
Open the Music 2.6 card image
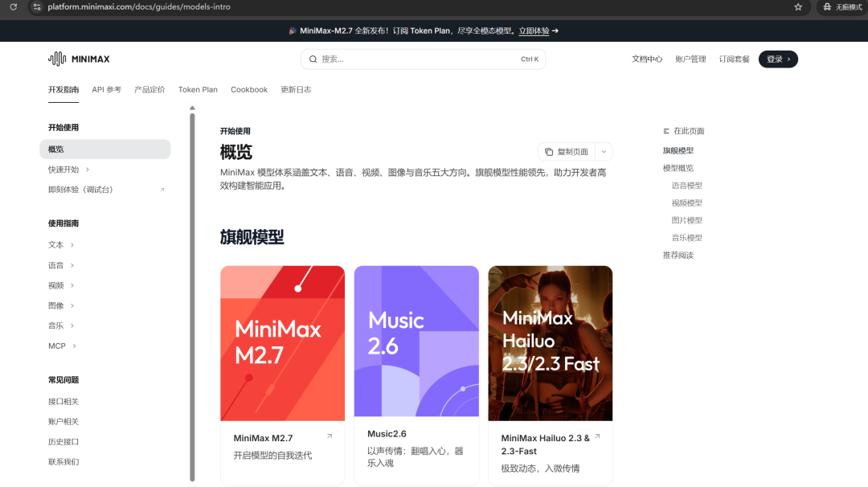(416, 341)
